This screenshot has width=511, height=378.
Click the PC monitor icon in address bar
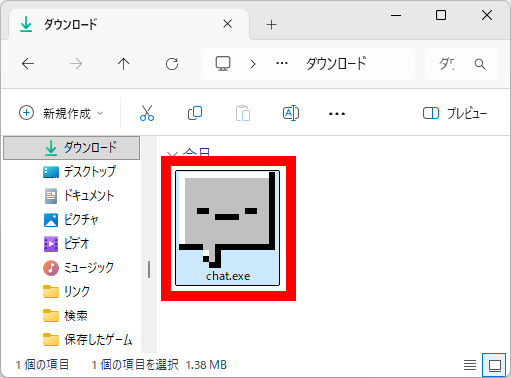coord(223,63)
